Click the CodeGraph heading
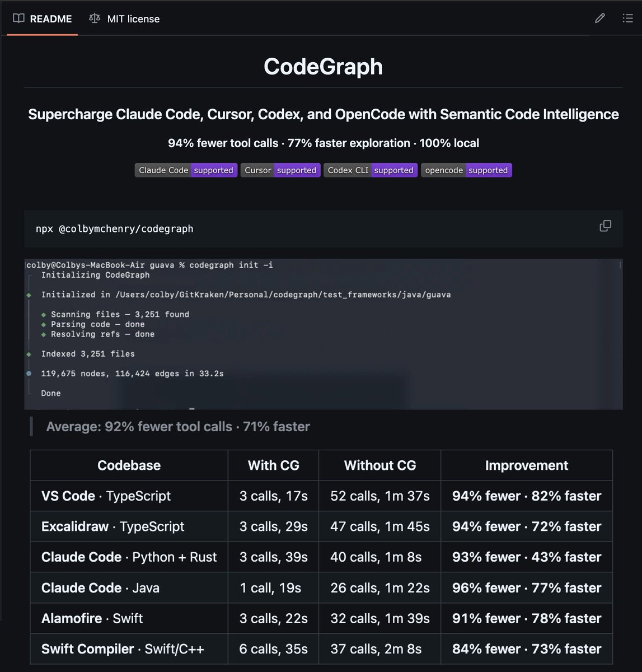Screen dimensions: 642x672 point(324,67)
